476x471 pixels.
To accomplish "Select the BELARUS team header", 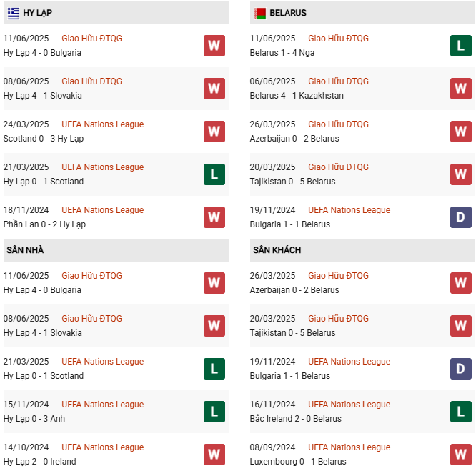I will (288, 13).
